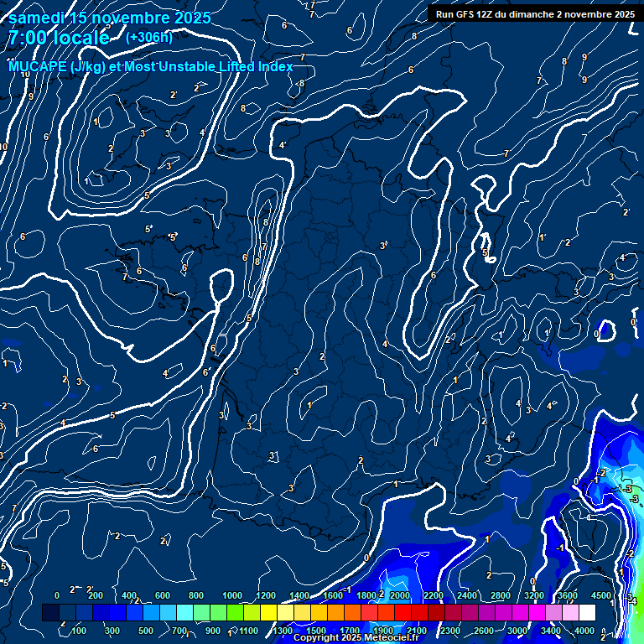Select the magenta legend swatch between 3200 and 3400
Screen dimensions: 644x644
point(538,612)
